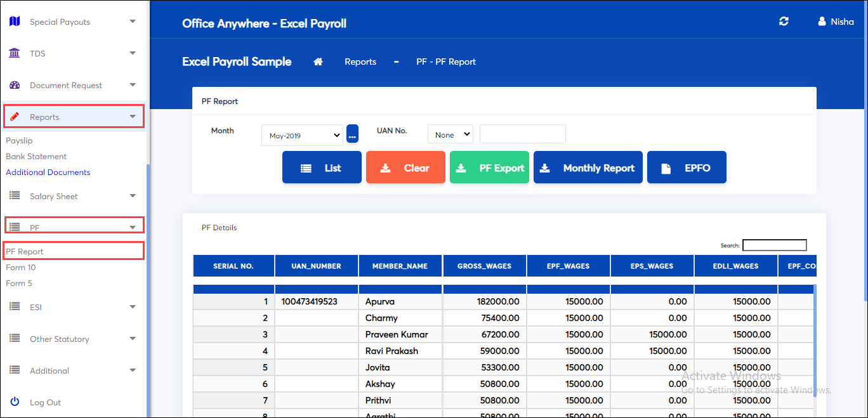Download the Monthly Report
This screenshot has width=868, height=418.
[x=588, y=167]
